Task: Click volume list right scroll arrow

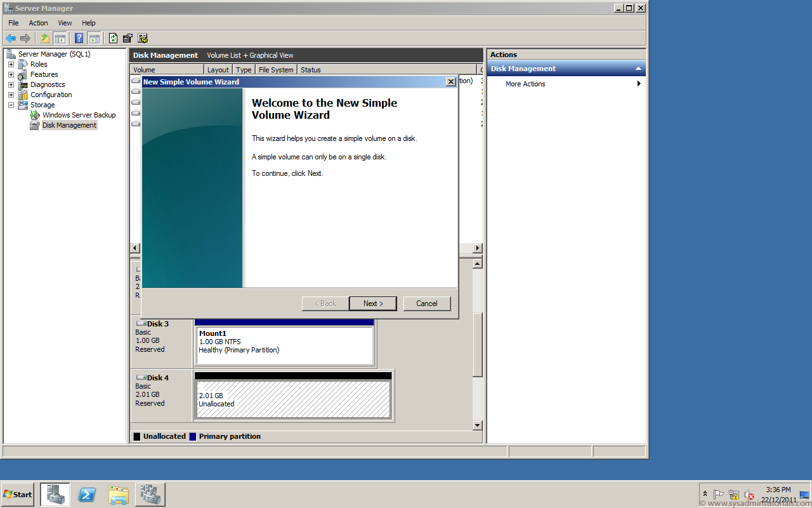Action: [478, 248]
